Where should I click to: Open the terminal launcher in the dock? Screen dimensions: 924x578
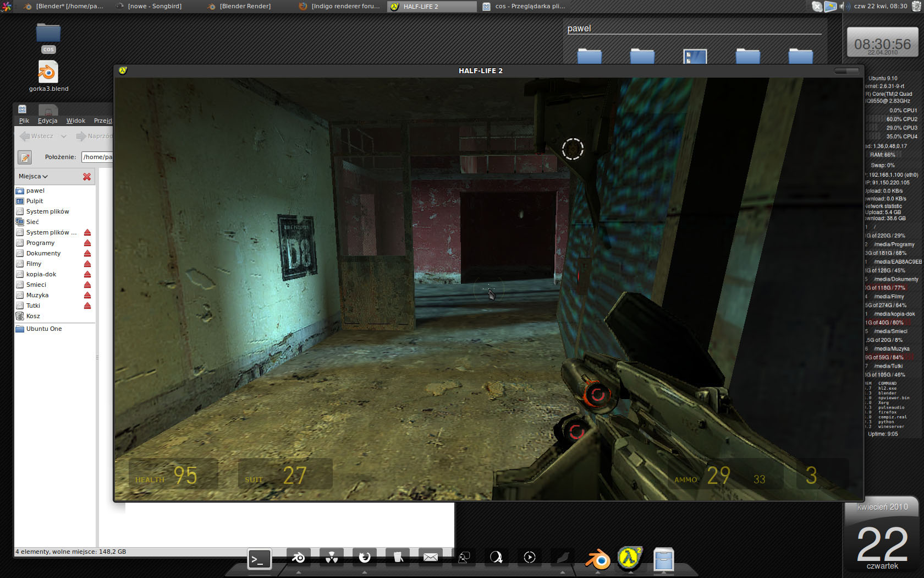tap(259, 559)
